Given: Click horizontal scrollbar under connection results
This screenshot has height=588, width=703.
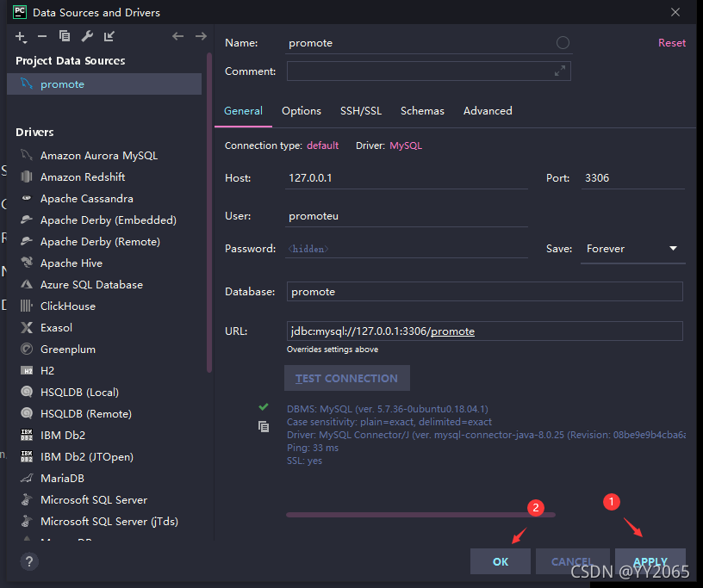Looking at the screenshot, I should [x=420, y=515].
